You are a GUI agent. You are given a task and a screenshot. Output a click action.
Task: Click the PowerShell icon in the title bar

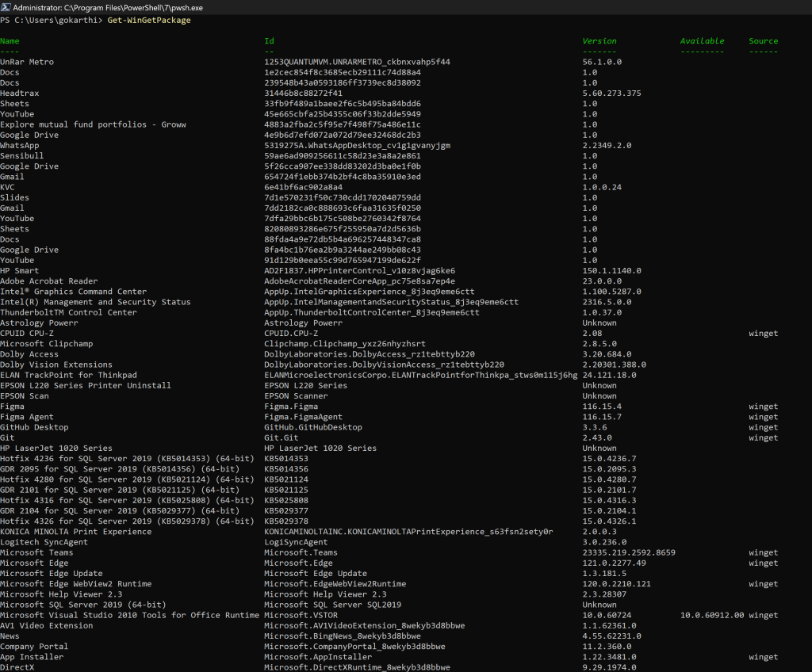[x=6, y=7]
